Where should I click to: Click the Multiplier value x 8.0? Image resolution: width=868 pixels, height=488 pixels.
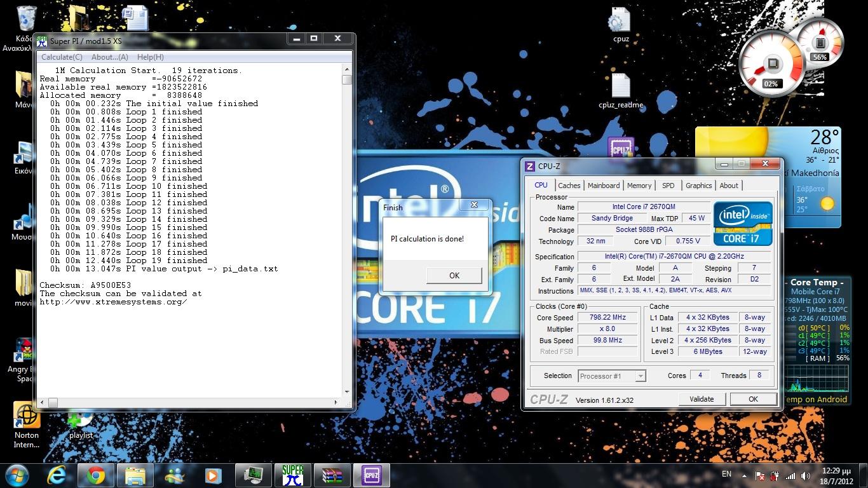click(x=607, y=329)
